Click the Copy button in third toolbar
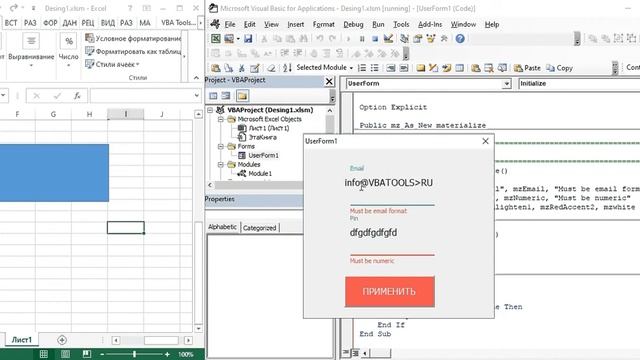This screenshot has height=360, width=640. pos(560,68)
